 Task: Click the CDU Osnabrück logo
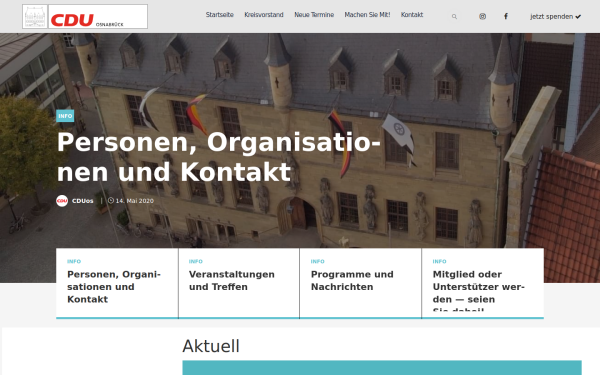pyautogui.click(x=85, y=16)
